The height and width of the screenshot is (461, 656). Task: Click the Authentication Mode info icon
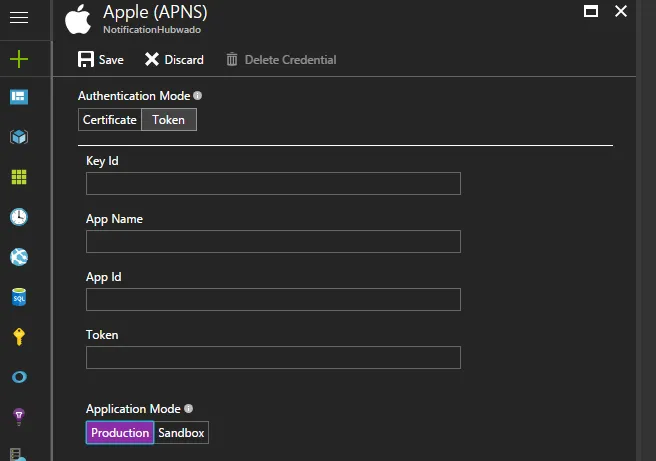tap(197, 96)
